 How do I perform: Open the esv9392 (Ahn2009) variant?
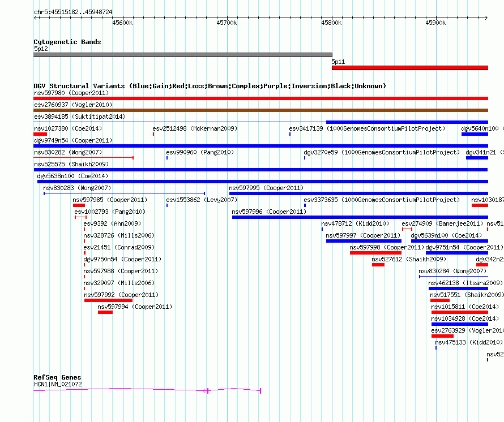(x=112, y=224)
